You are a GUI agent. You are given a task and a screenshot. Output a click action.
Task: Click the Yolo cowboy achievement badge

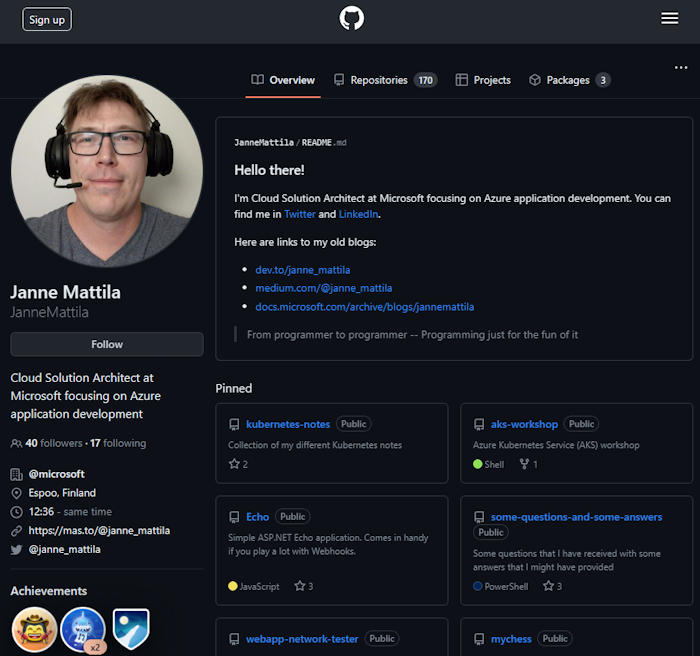point(34,630)
